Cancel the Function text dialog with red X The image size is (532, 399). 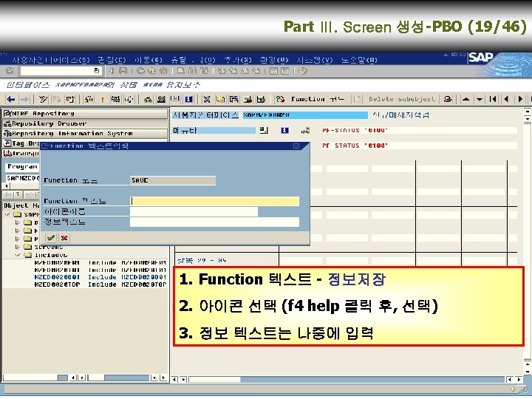pyautogui.click(x=64, y=238)
